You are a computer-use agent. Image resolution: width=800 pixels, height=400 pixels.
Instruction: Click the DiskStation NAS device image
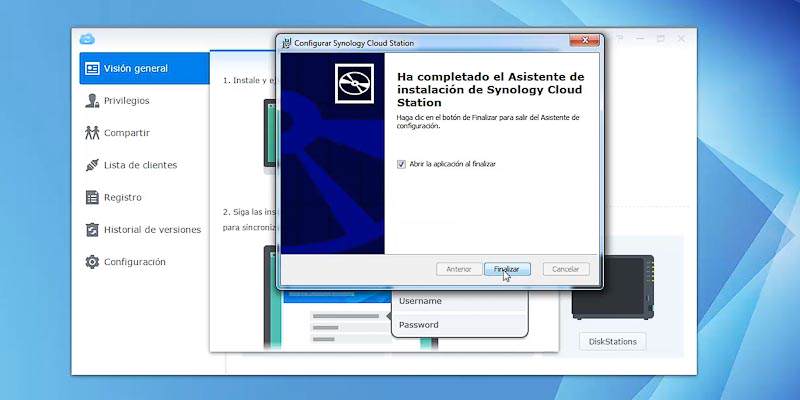[613, 287]
